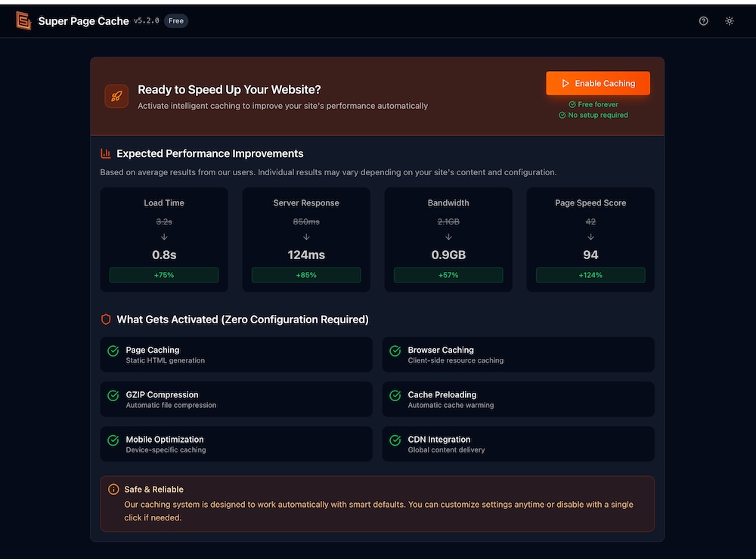Click the Page Speed Score +124% bar

[x=590, y=275]
